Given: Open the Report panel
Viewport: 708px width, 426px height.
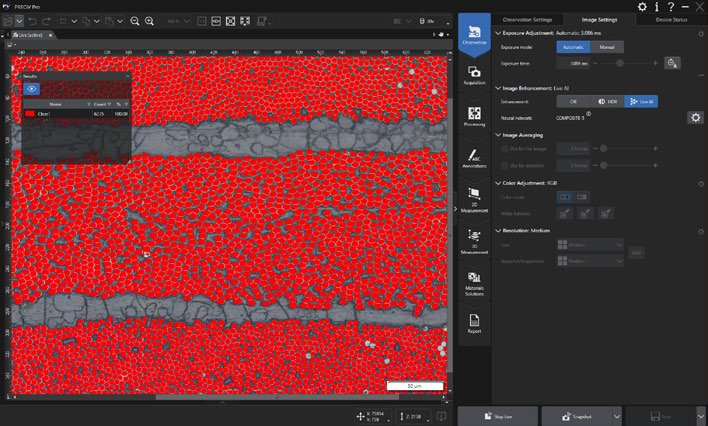Looking at the screenshot, I should coord(474,322).
